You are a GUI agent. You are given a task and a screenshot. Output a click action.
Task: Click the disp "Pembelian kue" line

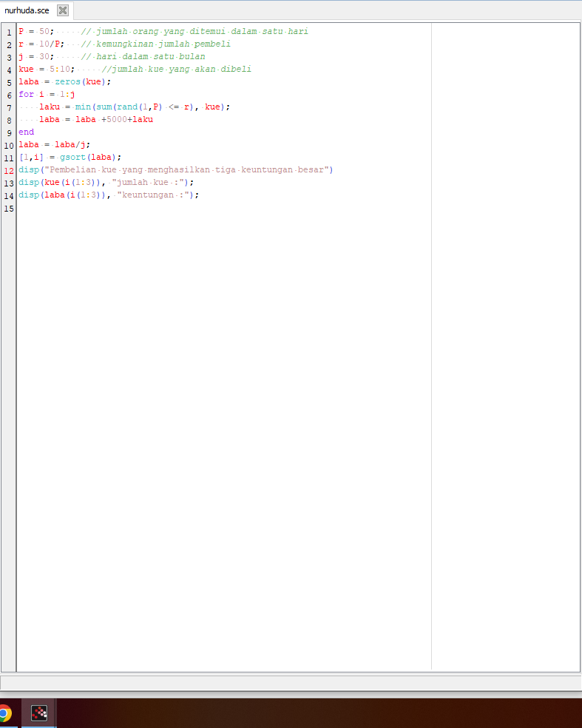(x=176, y=170)
